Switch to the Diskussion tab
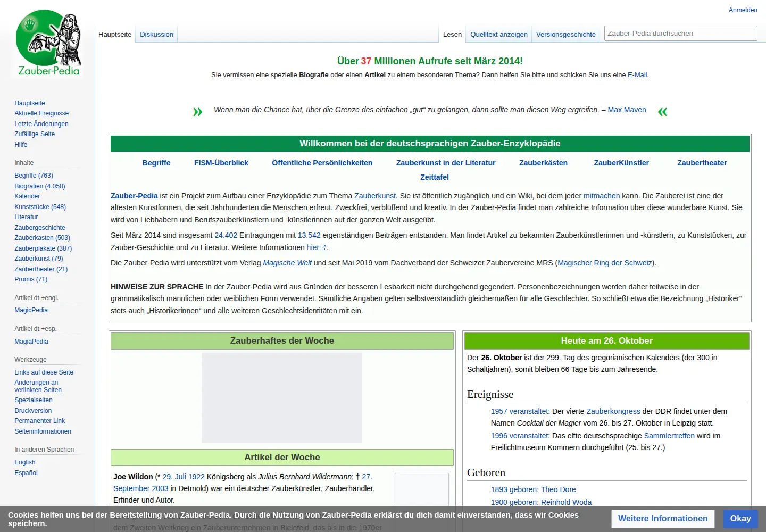The image size is (766, 532). tap(157, 34)
